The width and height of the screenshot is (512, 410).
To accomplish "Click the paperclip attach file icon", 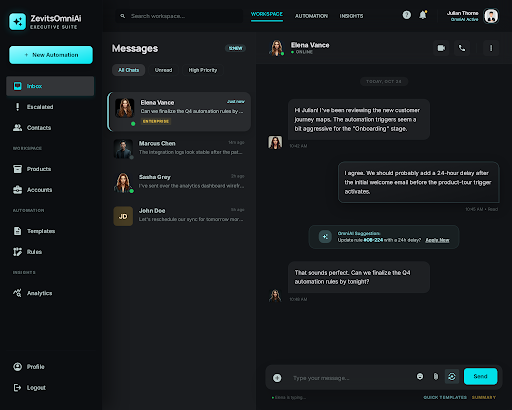I will coord(436,376).
